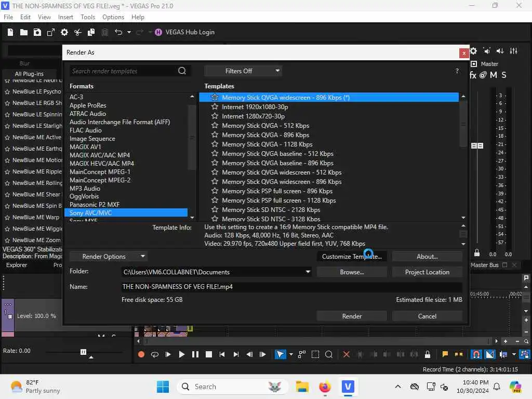
Task: Favorite the Internet 1920x1080-30p template star
Action: (215, 107)
